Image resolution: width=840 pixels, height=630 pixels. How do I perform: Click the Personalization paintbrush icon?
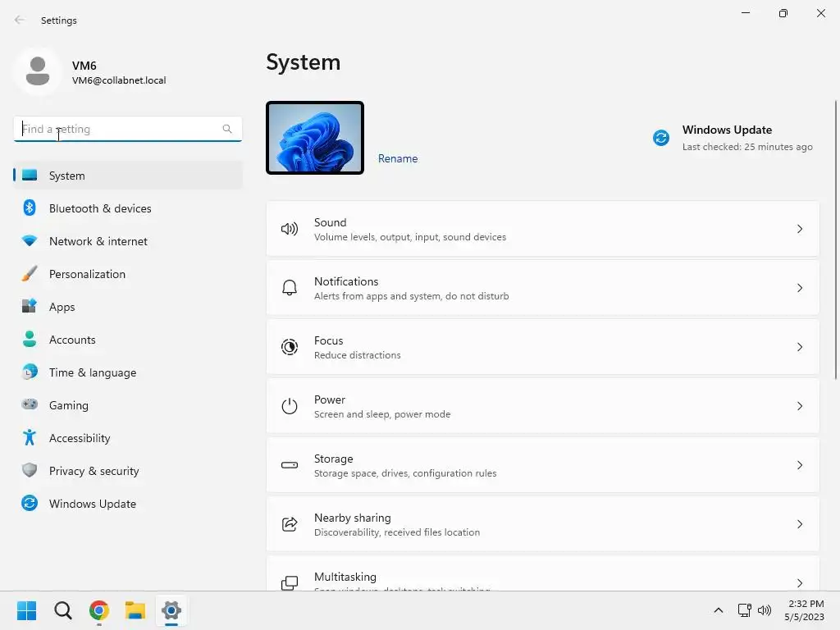[30, 274]
